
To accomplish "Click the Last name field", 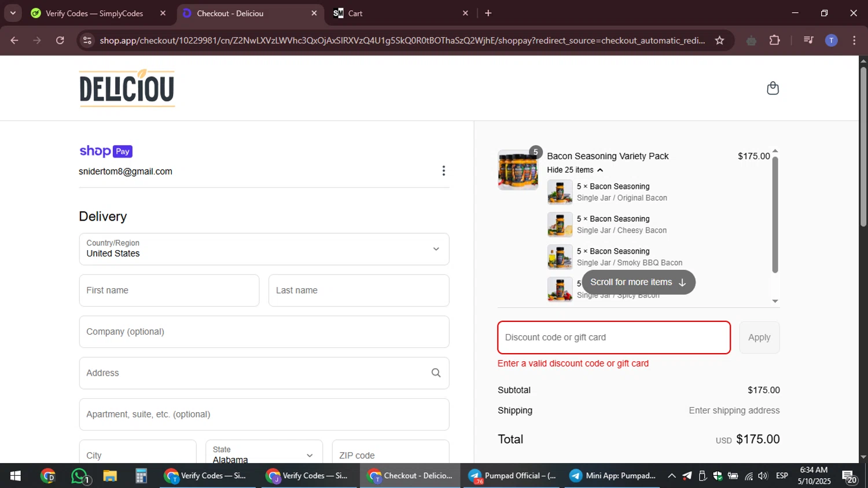I will click(x=359, y=291).
